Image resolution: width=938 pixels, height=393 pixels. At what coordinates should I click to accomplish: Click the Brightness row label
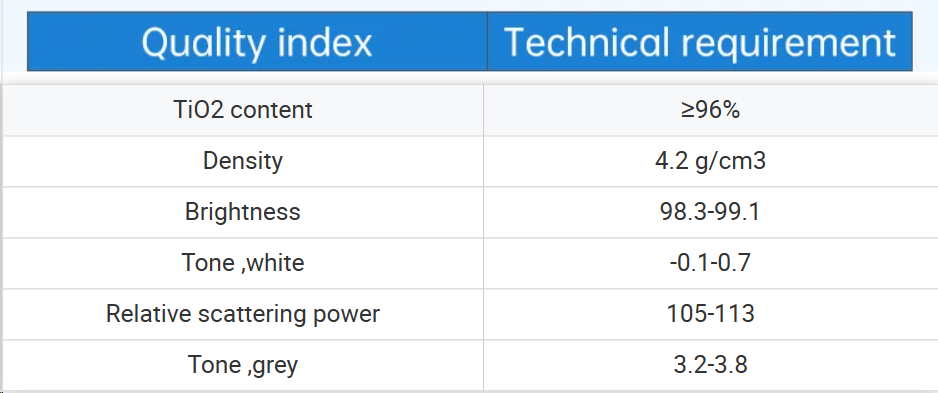[x=243, y=212]
